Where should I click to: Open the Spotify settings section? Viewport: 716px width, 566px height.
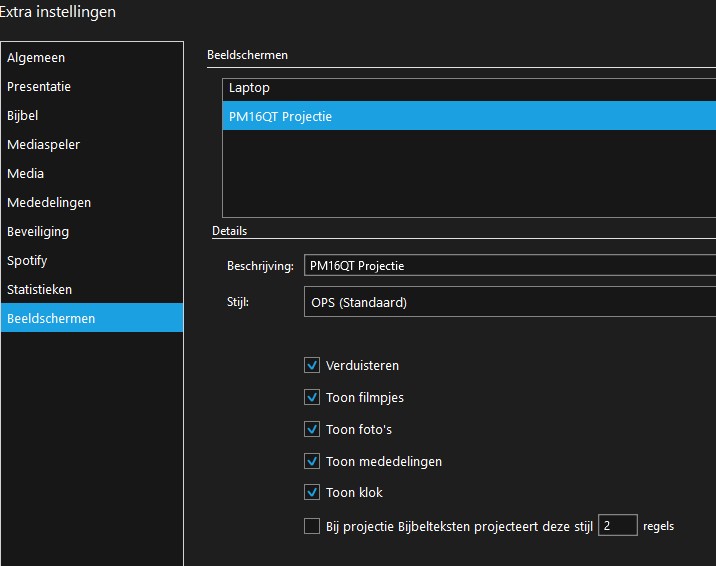[27, 261]
